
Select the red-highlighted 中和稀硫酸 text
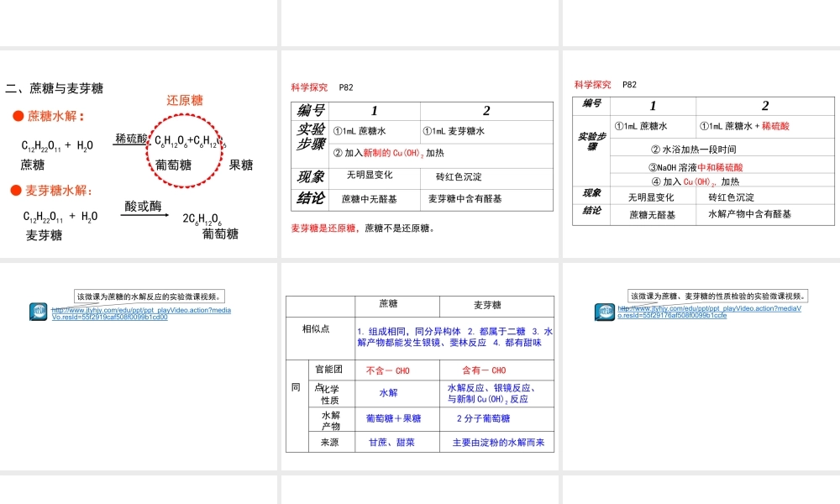[719, 166]
